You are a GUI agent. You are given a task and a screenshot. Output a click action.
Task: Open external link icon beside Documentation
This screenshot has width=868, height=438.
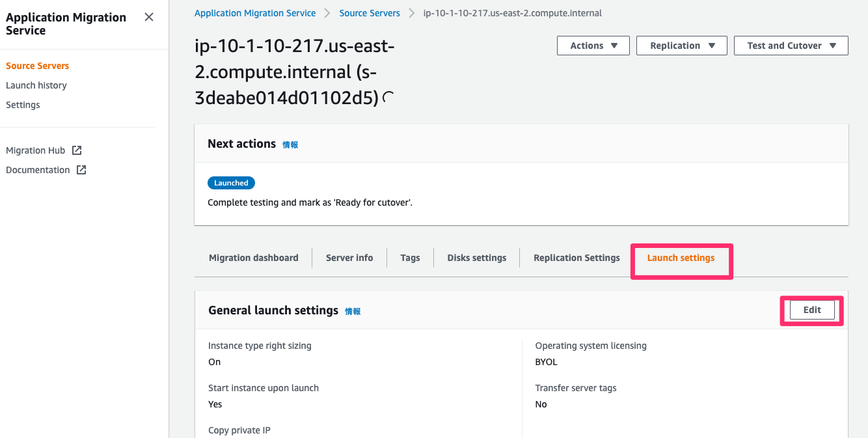pyautogui.click(x=81, y=170)
